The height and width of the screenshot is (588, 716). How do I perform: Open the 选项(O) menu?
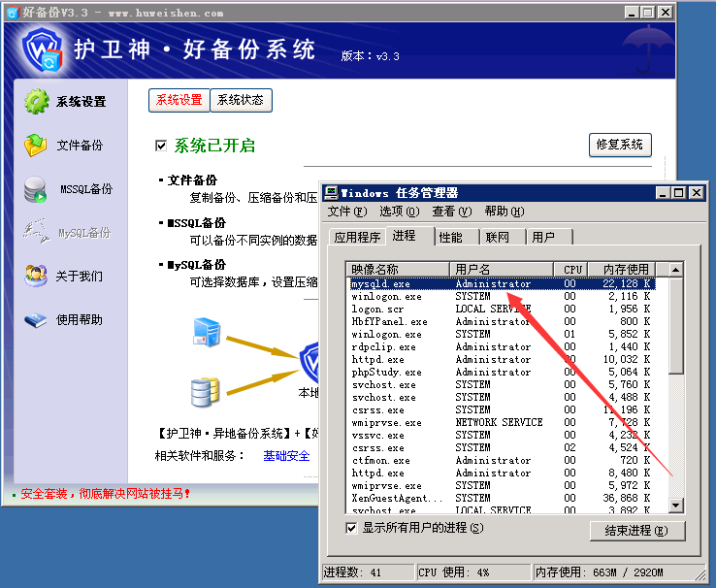coord(399,212)
